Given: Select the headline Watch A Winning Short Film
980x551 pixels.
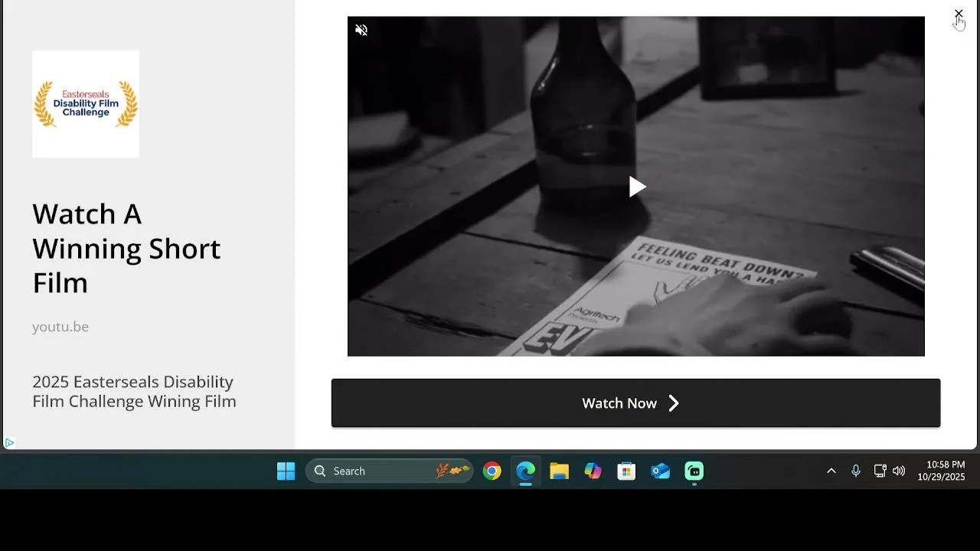Looking at the screenshot, I should 126,248.
